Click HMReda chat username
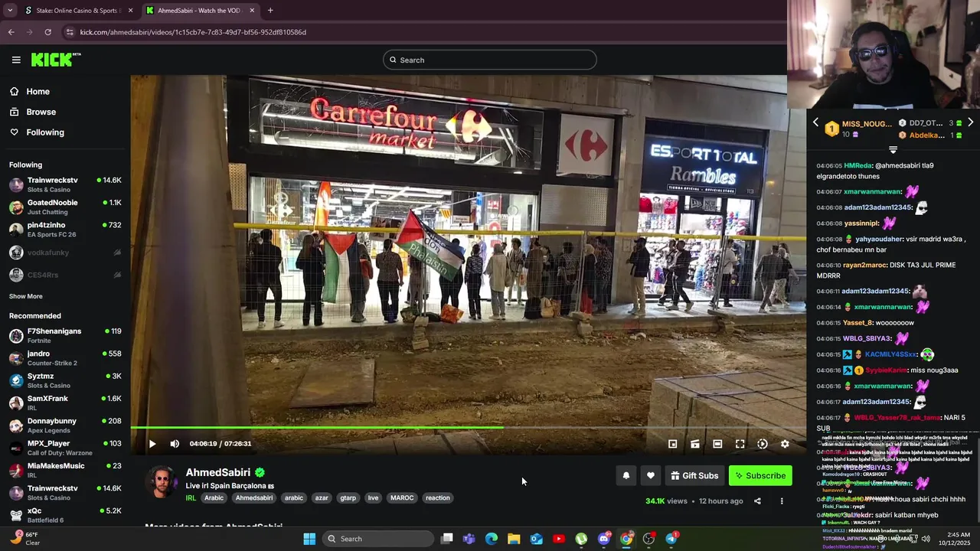This screenshot has height=551, width=980. click(857, 165)
